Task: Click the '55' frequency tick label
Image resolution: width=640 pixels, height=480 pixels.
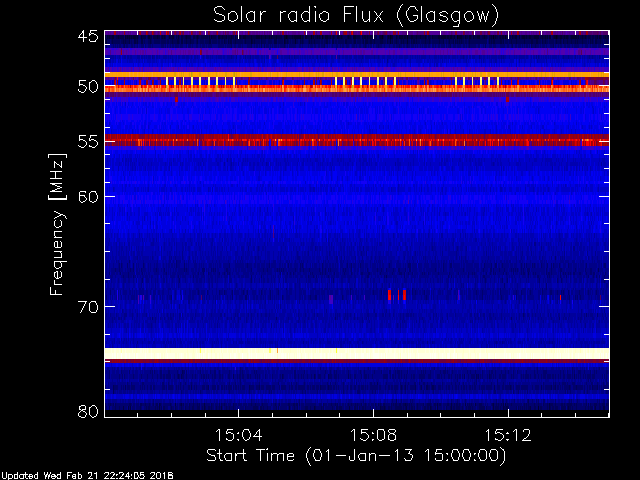Action: click(x=88, y=142)
